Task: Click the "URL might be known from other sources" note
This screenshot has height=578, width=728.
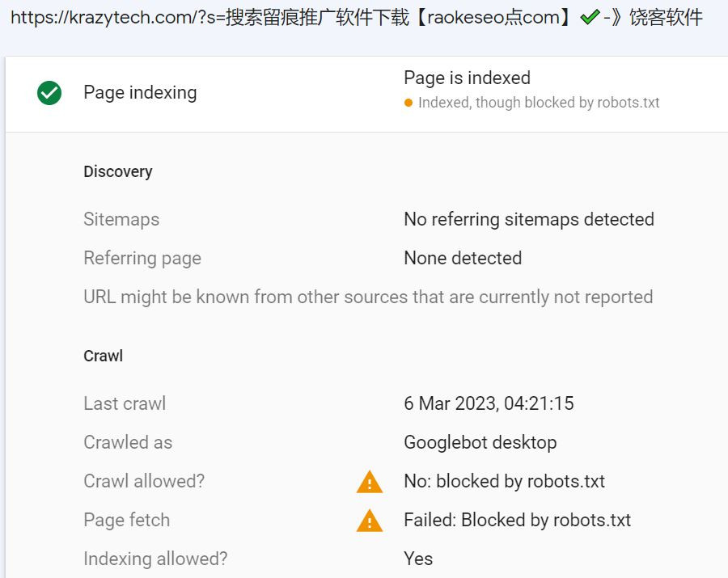Action: pos(368,297)
